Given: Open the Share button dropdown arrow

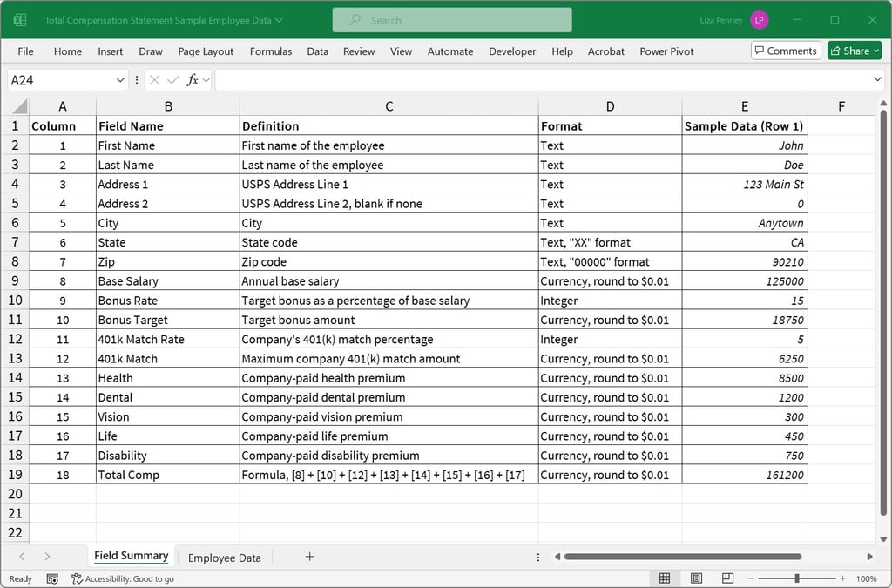Looking at the screenshot, I should coord(874,51).
